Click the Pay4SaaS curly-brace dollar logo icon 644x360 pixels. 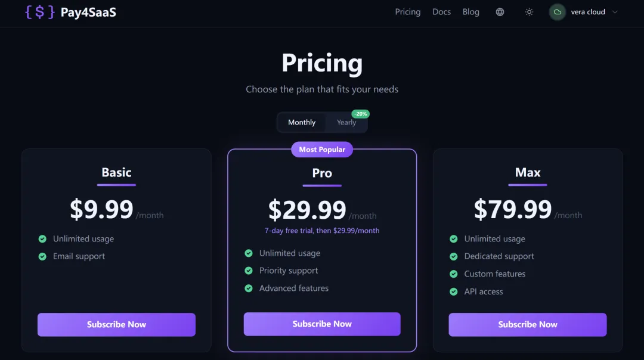coord(40,12)
